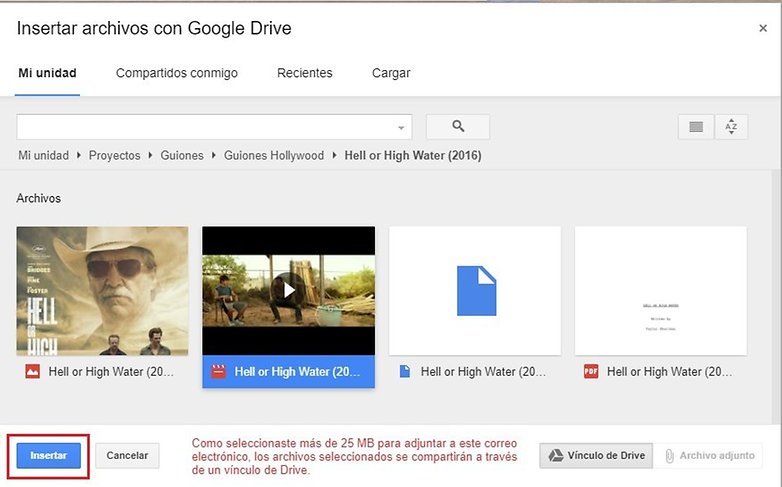Open the Mi unidad tab
Screen dimensions: 782x487
pos(47,73)
